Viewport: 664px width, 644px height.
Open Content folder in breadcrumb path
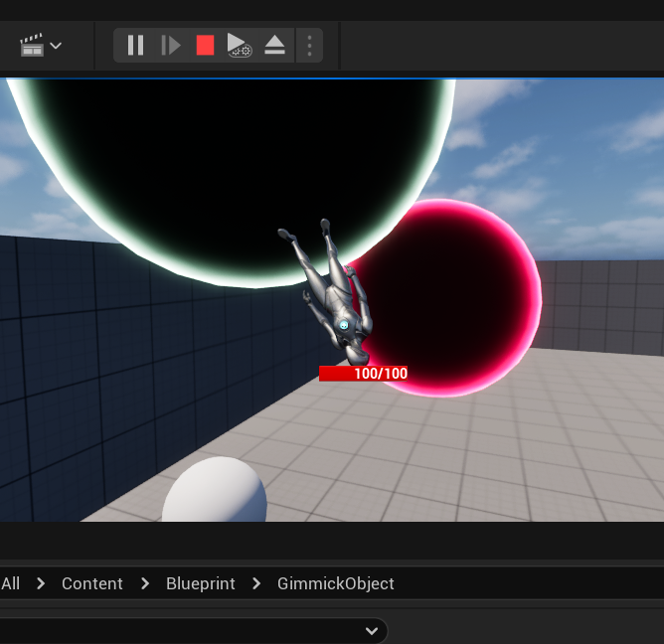point(91,583)
